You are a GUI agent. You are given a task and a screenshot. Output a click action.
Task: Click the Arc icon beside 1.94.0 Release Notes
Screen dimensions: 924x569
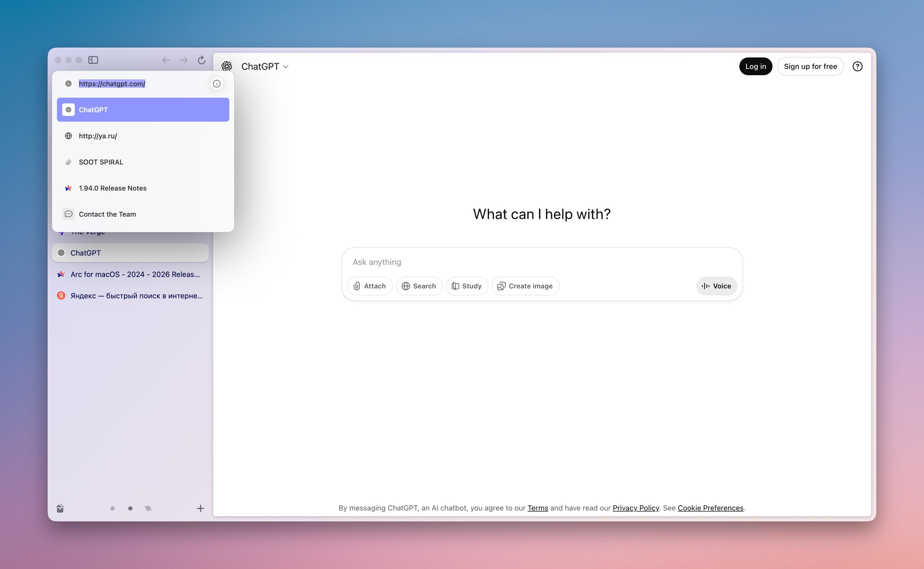68,188
